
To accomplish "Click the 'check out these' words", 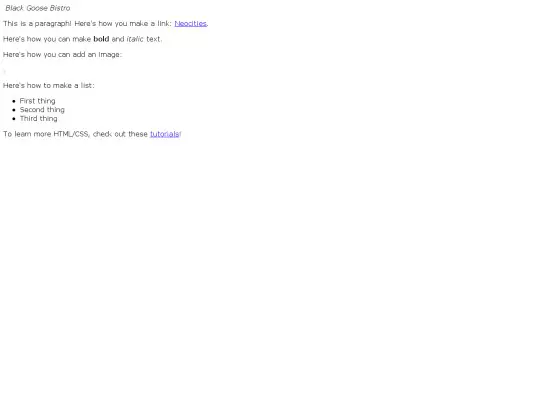I will click(x=120, y=134).
